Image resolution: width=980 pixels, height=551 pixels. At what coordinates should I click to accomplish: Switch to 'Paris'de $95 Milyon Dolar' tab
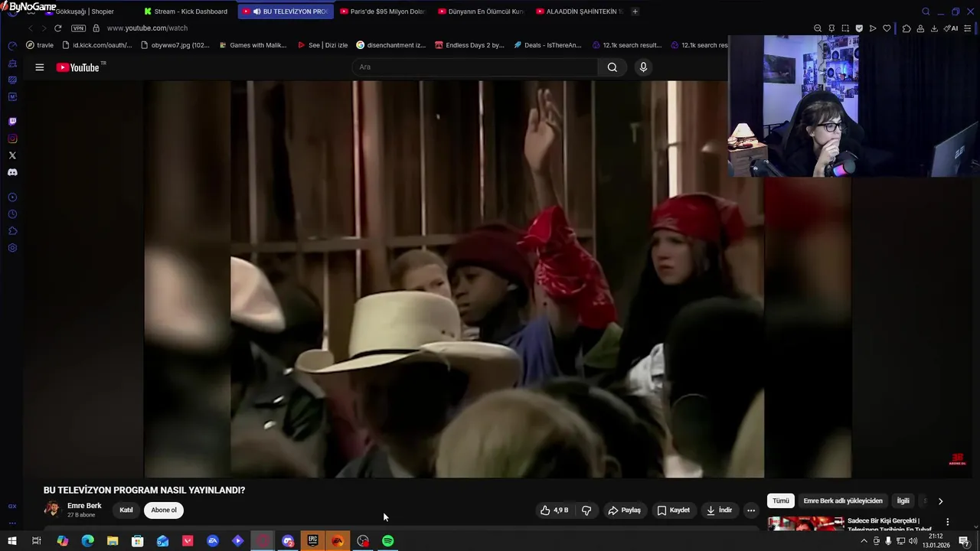[x=382, y=11]
